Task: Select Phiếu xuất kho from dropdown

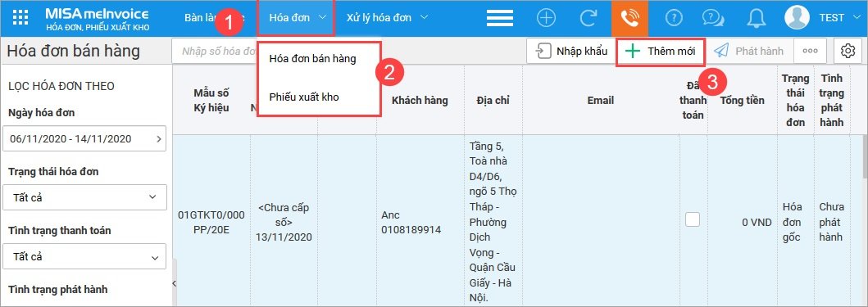Action: click(x=304, y=97)
